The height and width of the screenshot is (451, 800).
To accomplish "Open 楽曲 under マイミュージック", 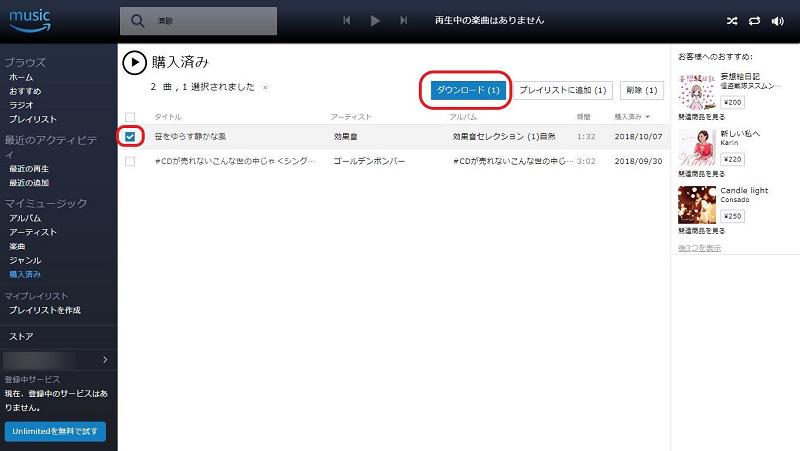I will 17,246.
